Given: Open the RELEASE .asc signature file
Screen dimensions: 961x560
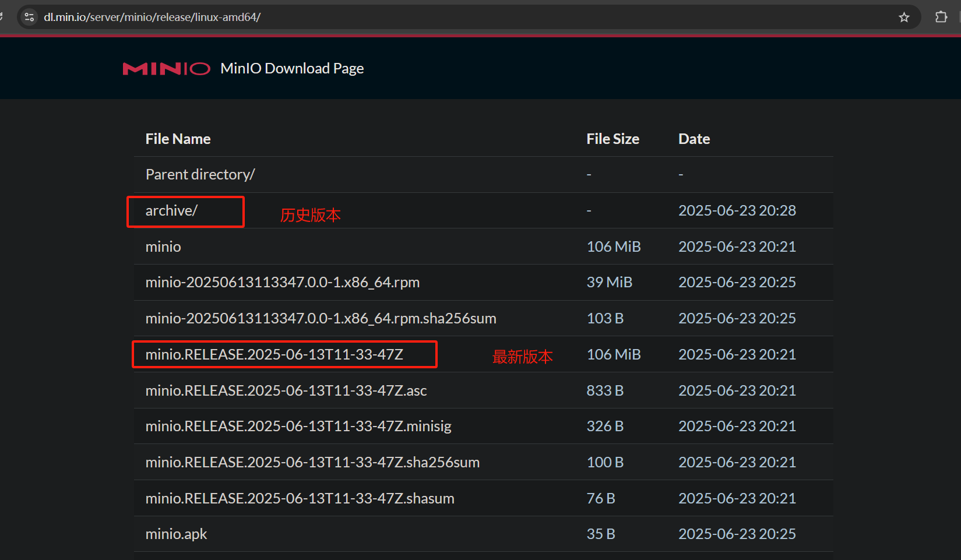Looking at the screenshot, I should coord(286,390).
